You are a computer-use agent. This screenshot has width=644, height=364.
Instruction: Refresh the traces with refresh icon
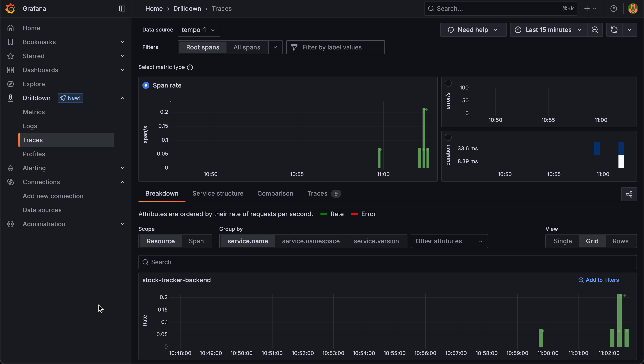(x=614, y=30)
